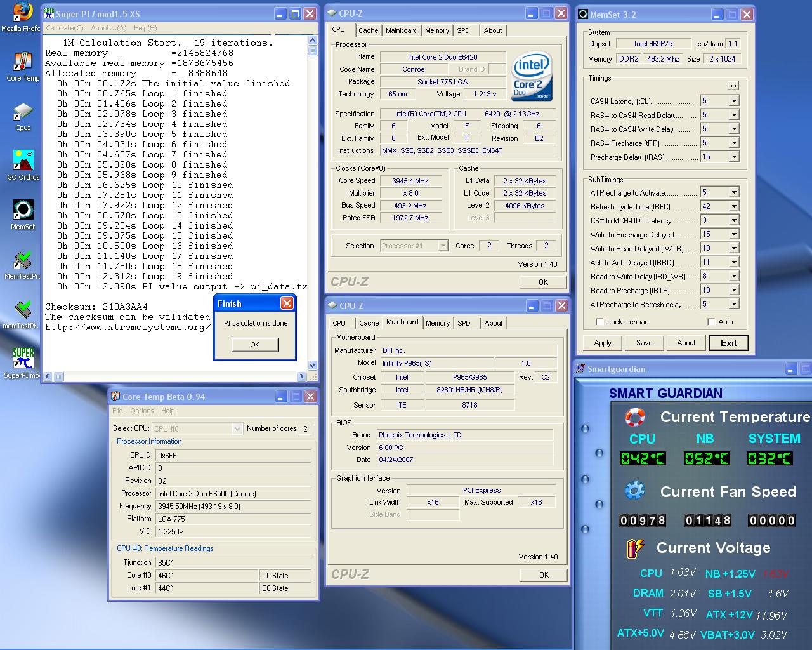Open the Help(H) menu in Super PI
The height and width of the screenshot is (650, 812).
[145, 28]
